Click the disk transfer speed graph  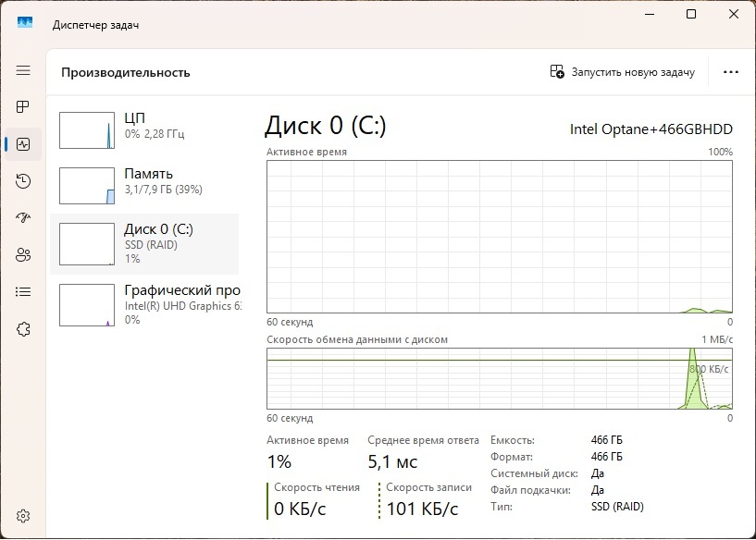(499, 378)
